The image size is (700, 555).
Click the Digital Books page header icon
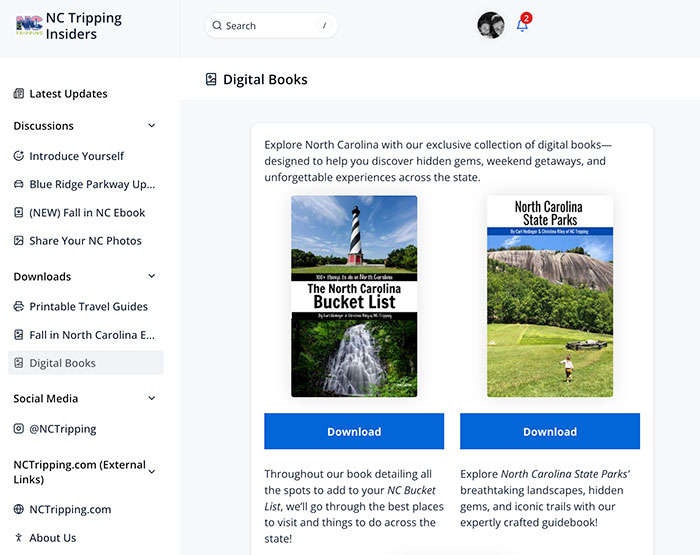[211, 79]
